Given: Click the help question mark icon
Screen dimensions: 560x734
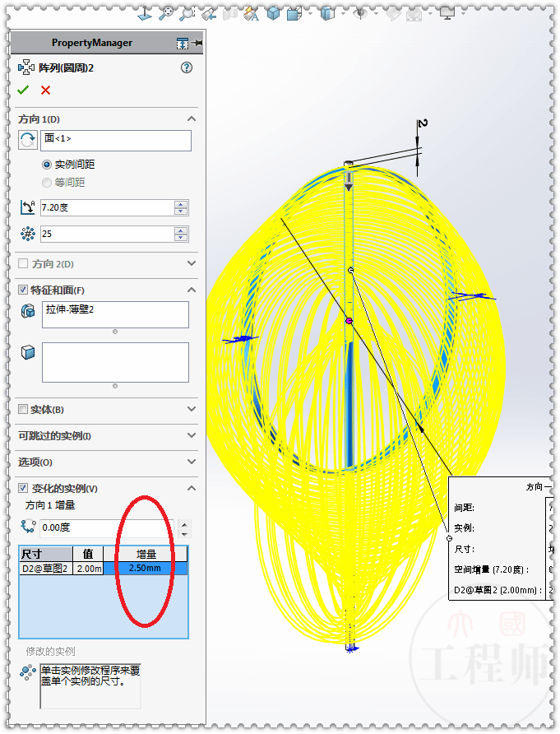Looking at the screenshot, I should click(x=186, y=67).
